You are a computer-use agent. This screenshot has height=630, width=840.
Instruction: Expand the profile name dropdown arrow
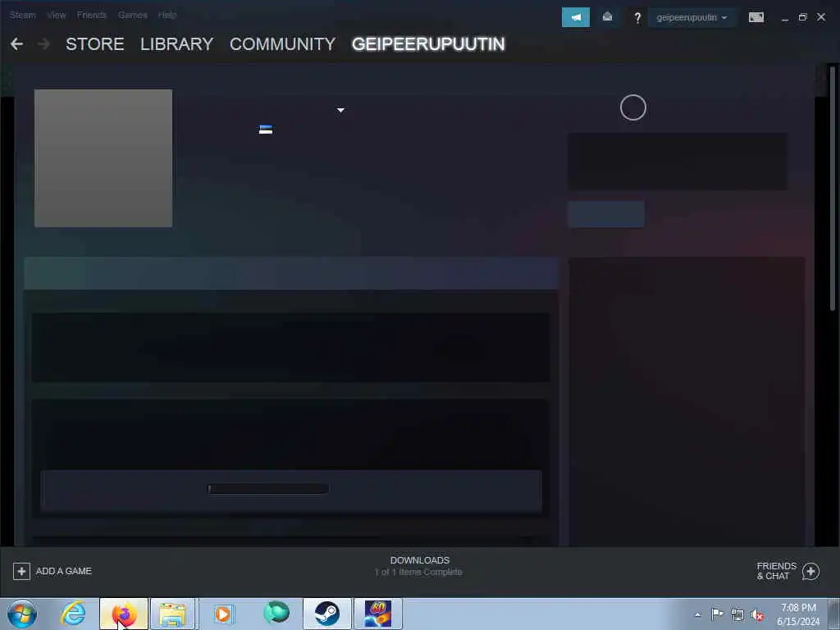coord(340,110)
